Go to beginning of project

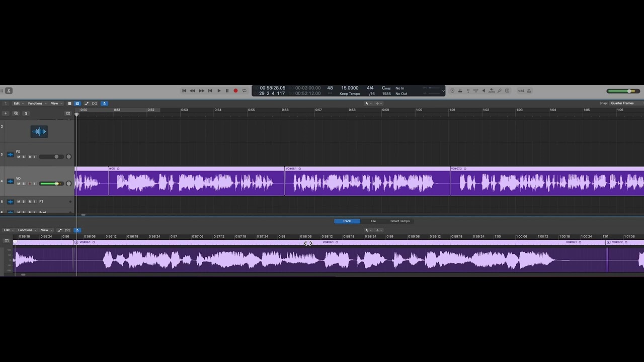point(184,91)
